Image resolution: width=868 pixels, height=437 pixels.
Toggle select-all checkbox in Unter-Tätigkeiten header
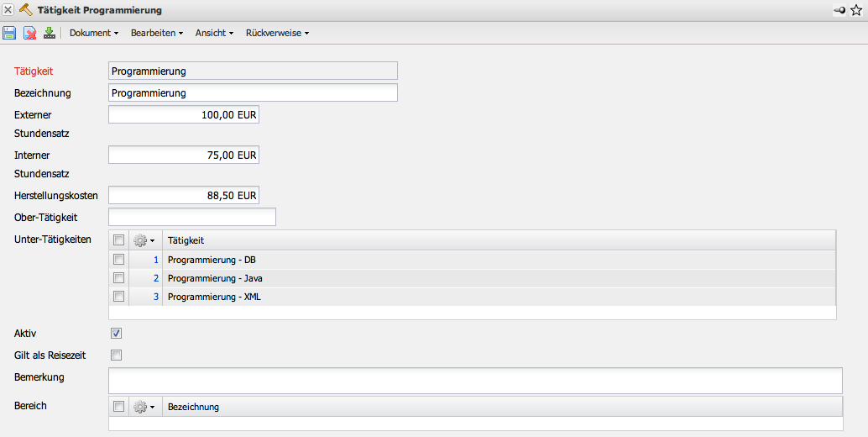(118, 240)
